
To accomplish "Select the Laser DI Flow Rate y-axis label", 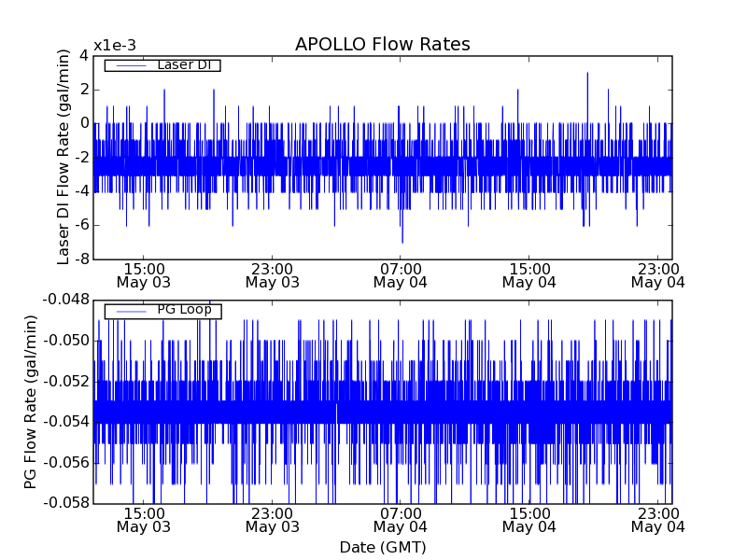I will [x=63, y=157].
